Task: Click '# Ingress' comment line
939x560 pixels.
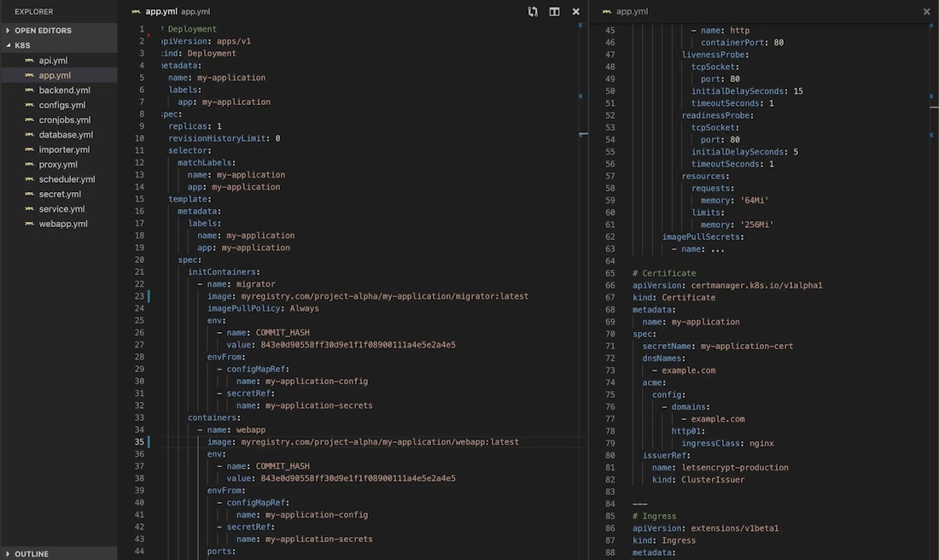Action: tap(654, 516)
